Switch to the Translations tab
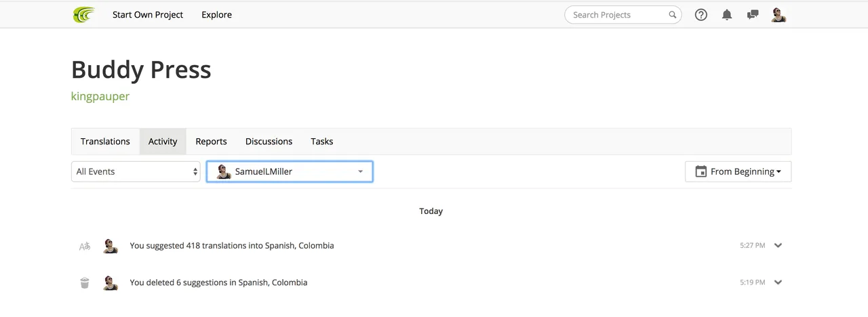The height and width of the screenshot is (317, 868). pyautogui.click(x=105, y=142)
